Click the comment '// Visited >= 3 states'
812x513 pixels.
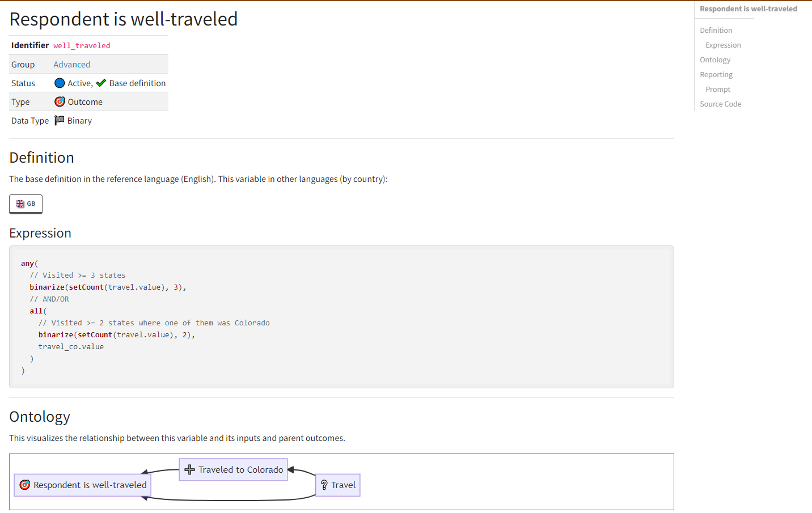[78, 275]
